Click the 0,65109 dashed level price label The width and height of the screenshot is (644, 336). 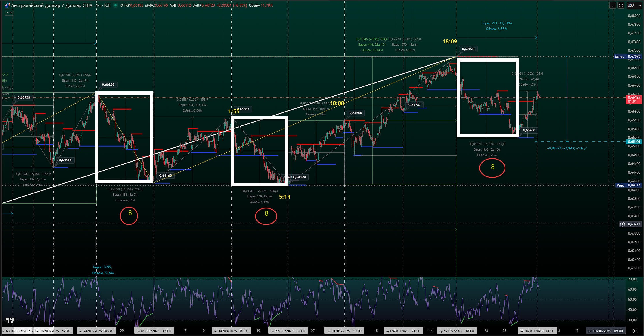click(x=634, y=142)
